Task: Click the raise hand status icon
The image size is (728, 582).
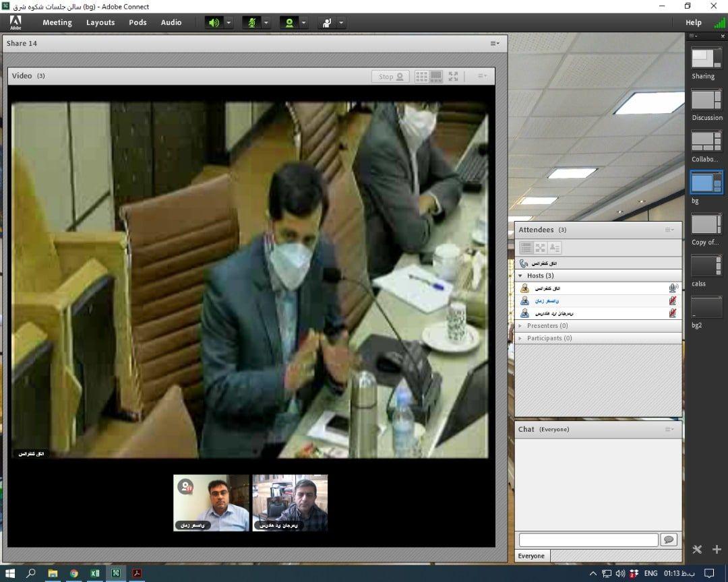Action: tap(327, 22)
